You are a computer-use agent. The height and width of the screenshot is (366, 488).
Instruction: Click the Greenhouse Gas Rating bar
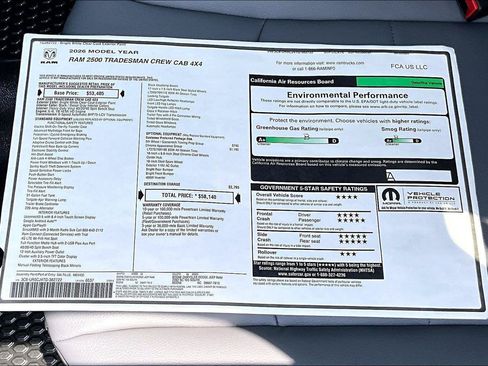tap(298, 140)
